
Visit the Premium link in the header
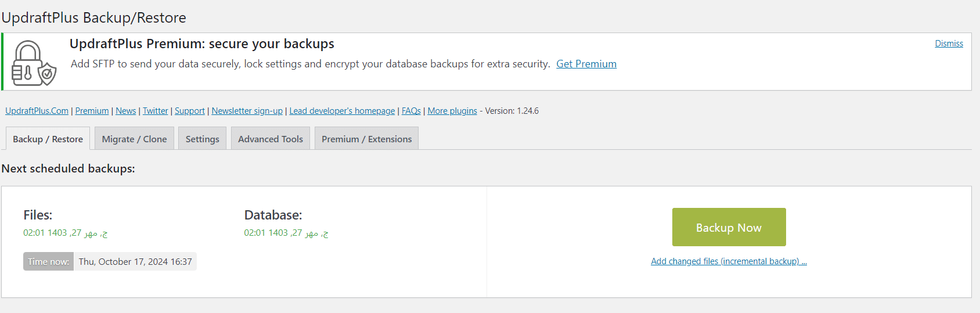92,111
